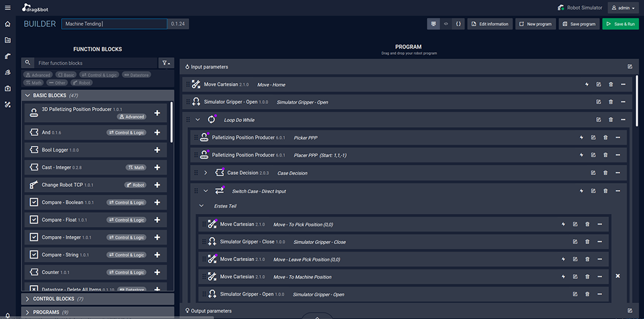Delete the Picker PPP block

606,137
